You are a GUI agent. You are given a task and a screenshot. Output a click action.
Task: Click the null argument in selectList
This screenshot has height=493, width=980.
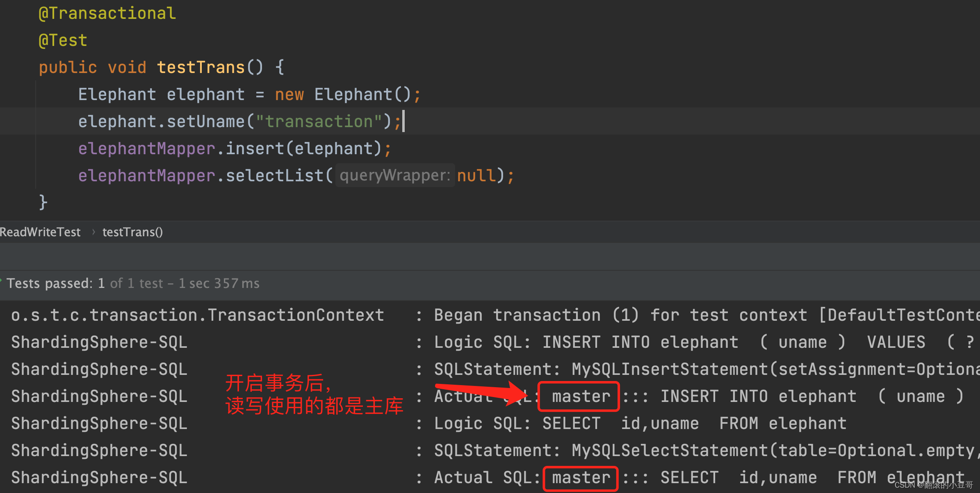[476, 176]
